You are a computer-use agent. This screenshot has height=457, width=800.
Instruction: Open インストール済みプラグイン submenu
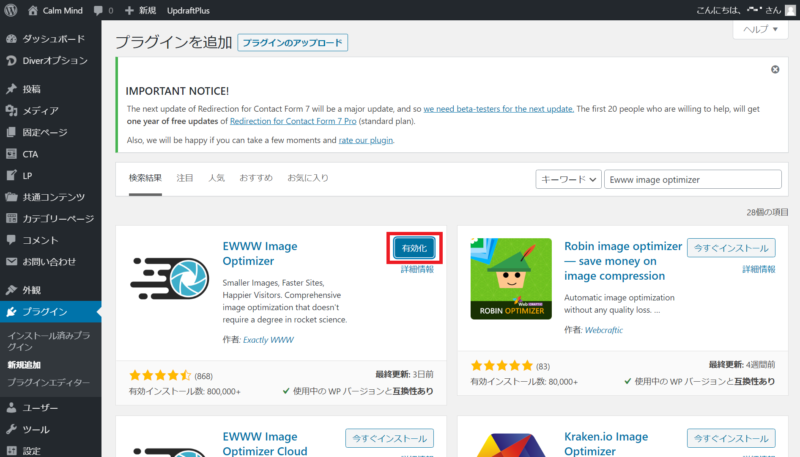pyautogui.click(x=48, y=341)
